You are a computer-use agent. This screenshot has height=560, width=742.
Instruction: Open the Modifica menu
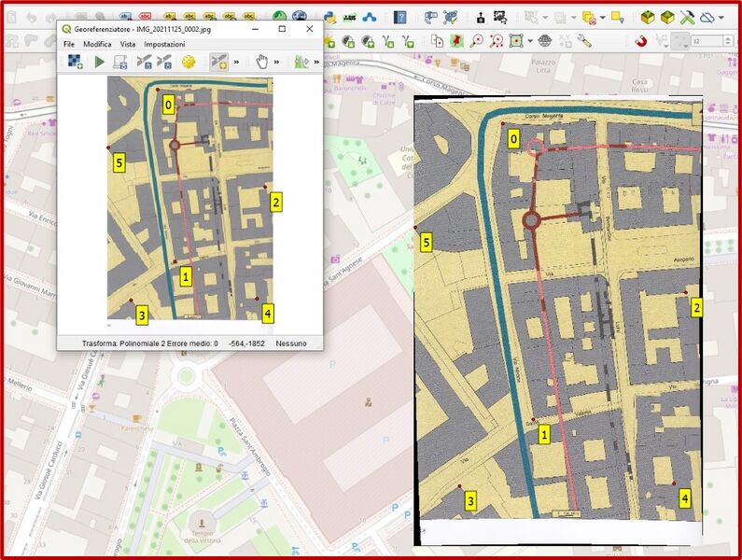97,44
